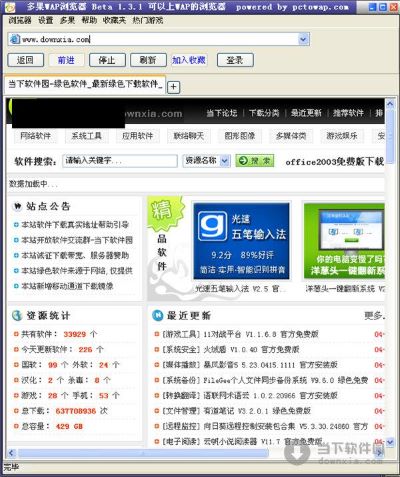The height and width of the screenshot is (477, 400).
Task: Open the 多媒体类 category
Action: [291, 136]
